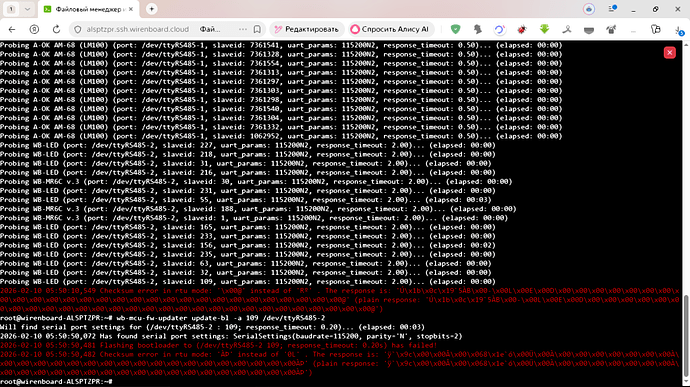Click the 'Probing WB-LED slaveid: 227' line

tap(248, 145)
